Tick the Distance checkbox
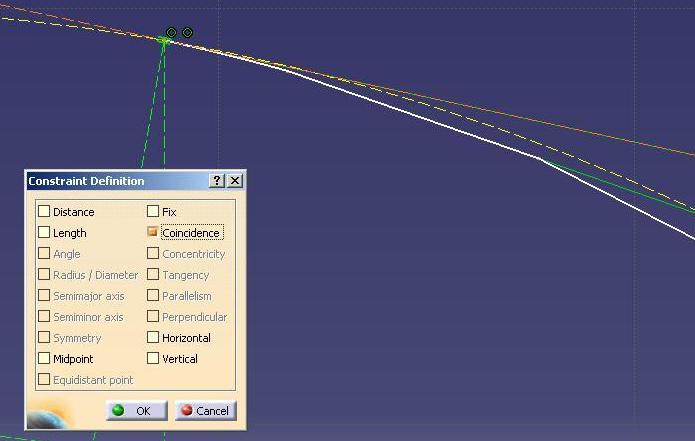The image size is (695, 441). (44, 211)
